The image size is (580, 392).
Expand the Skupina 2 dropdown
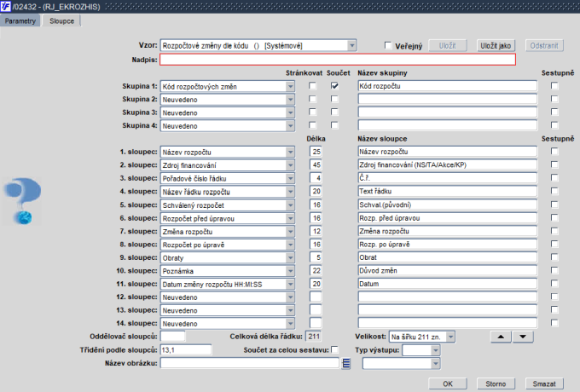coord(290,100)
